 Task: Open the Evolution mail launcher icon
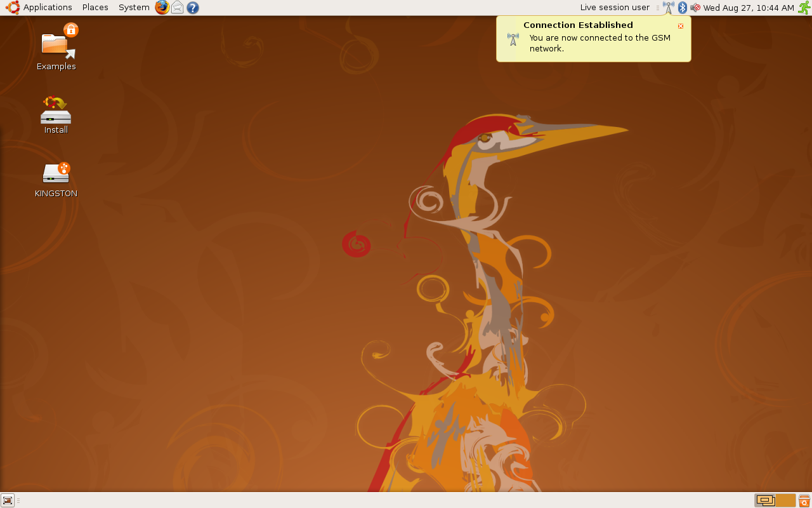(178, 8)
